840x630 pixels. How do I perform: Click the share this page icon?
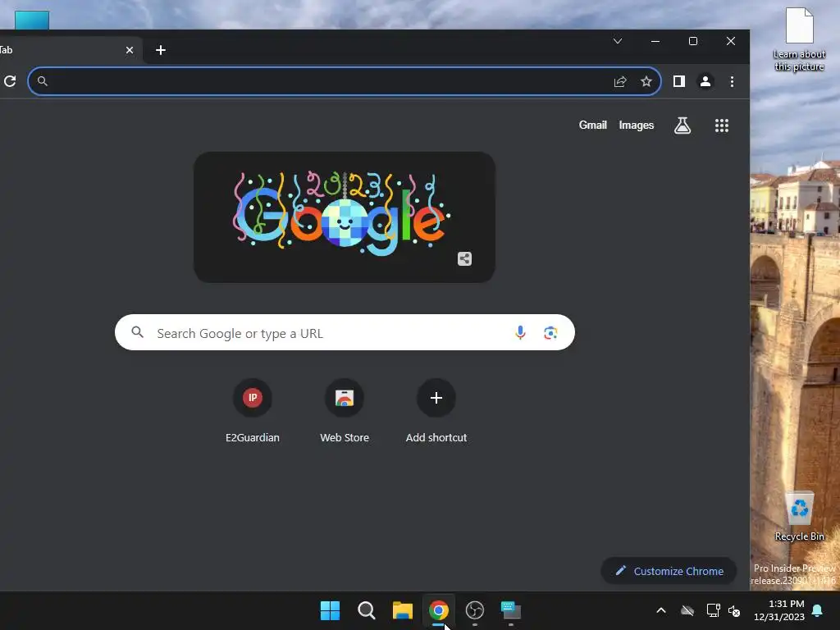[620, 81]
